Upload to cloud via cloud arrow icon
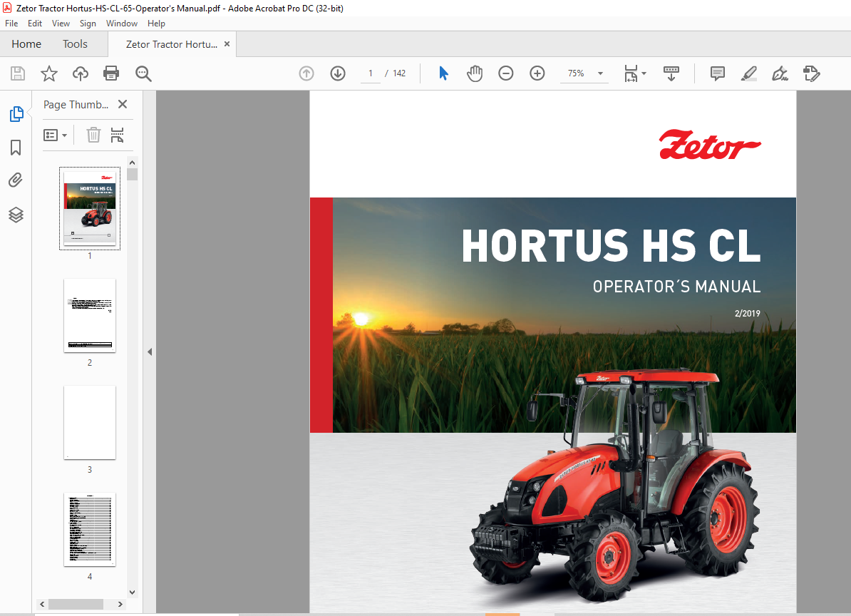 [x=81, y=73]
